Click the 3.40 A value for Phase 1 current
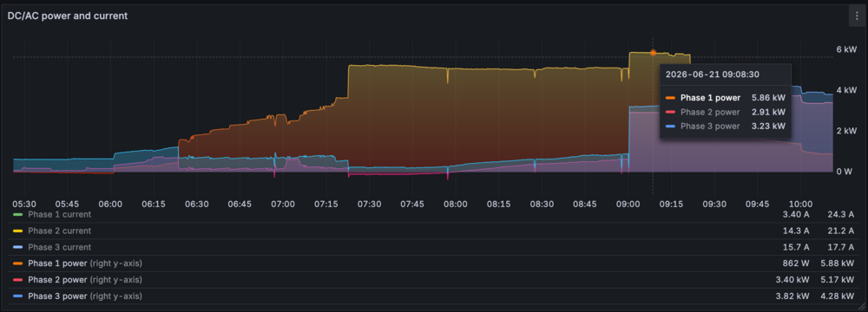The width and height of the screenshot is (868, 312). point(795,214)
